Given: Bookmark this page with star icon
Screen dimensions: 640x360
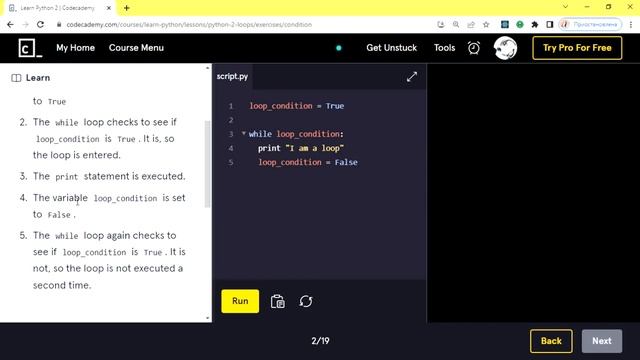Looking at the screenshot, I should click(x=486, y=24).
